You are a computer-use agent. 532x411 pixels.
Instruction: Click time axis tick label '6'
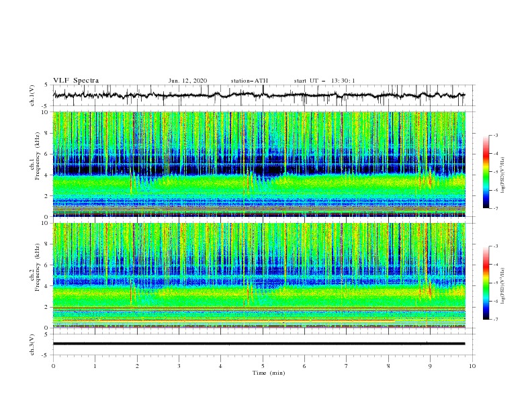(304, 366)
